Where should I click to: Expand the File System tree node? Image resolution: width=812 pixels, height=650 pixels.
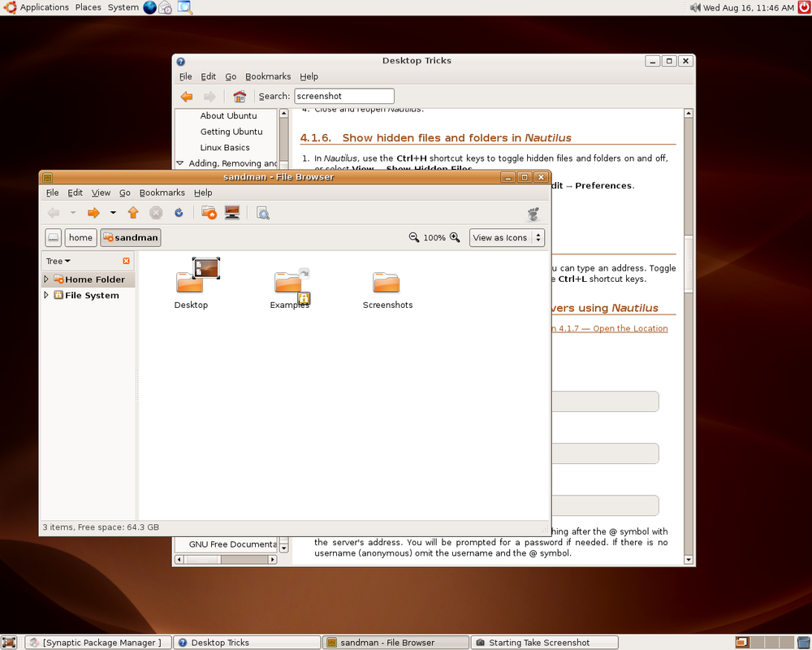[46, 296]
